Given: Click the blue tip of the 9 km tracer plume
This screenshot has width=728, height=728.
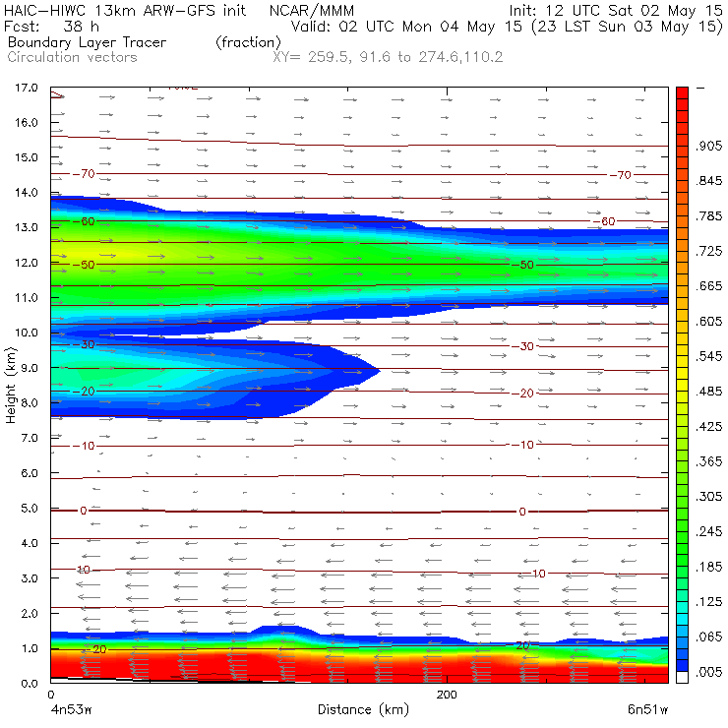Looking at the screenshot, I should (372, 371).
